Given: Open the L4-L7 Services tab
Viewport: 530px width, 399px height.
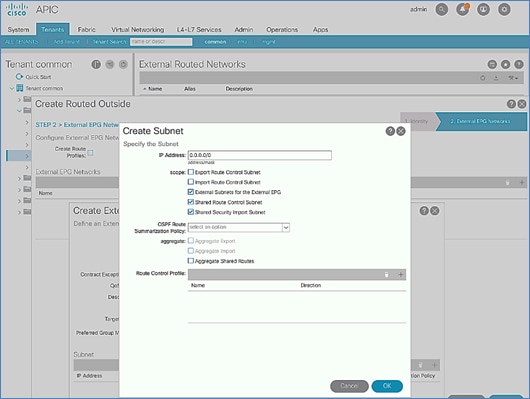Looking at the screenshot, I should (199, 30).
